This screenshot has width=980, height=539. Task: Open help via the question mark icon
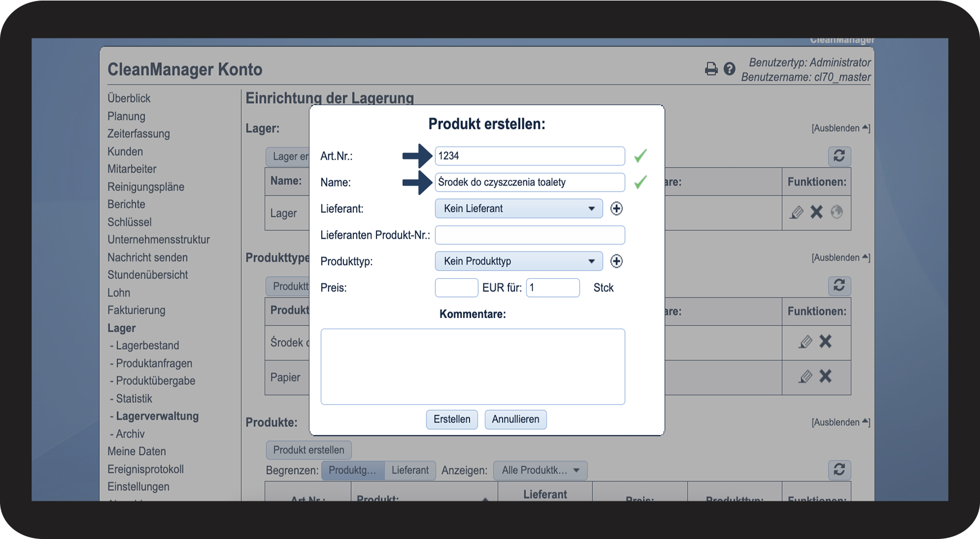(x=729, y=69)
